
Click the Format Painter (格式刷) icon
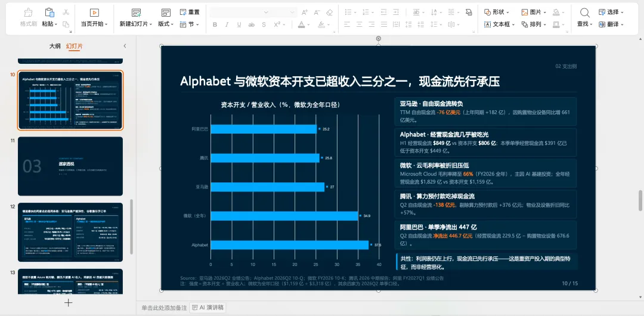[29, 13]
